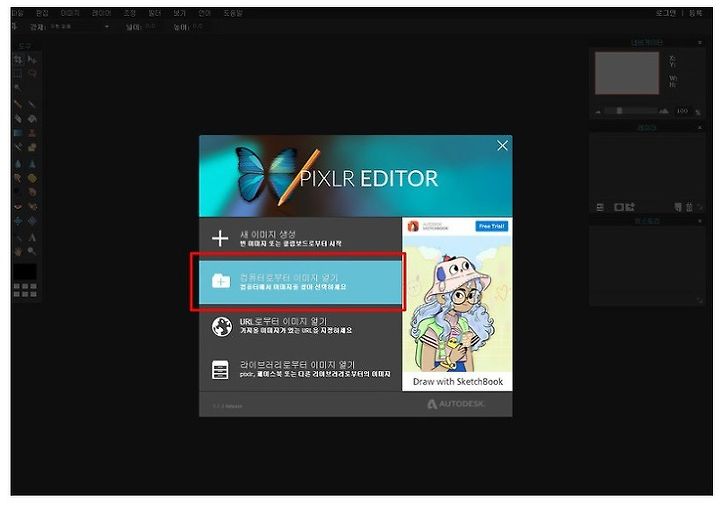
Task: Select the Sharpen tool
Action: 32,163
